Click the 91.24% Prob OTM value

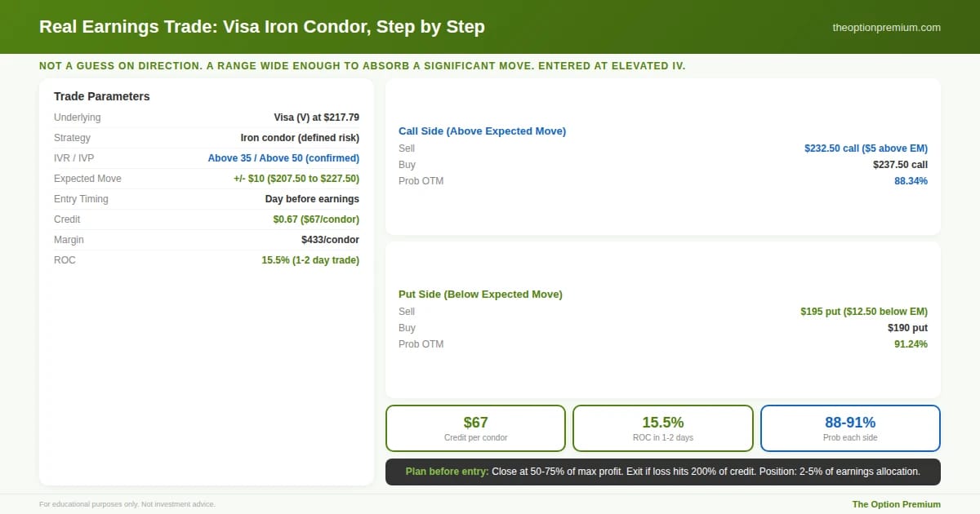(x=911, y=344)
